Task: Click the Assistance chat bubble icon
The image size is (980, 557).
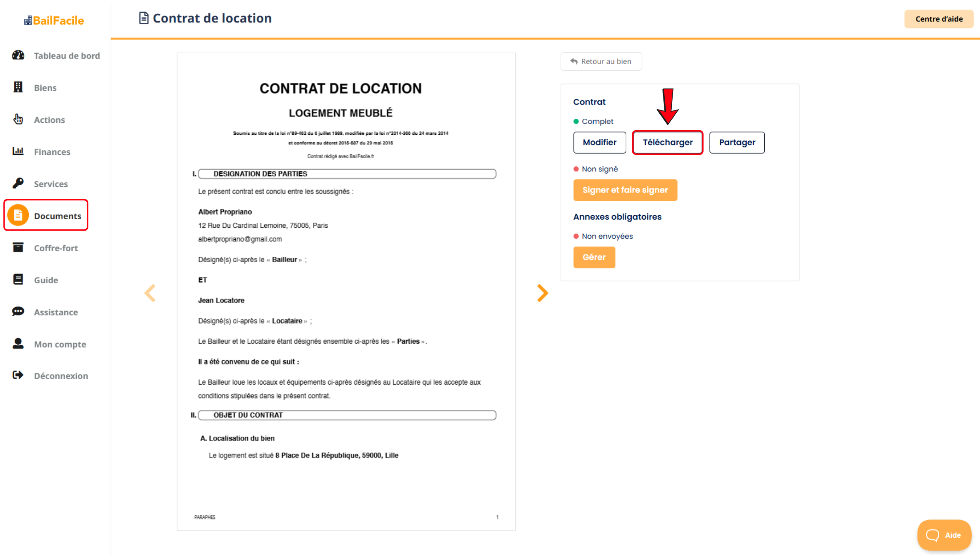Action: 18,312
